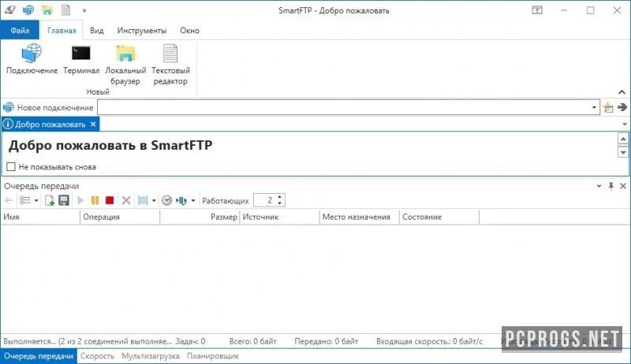Image resolution: width=631 pixels, height=364 pixels.
Task: Sort by the Источник column header
Action: tap(279, 217)
